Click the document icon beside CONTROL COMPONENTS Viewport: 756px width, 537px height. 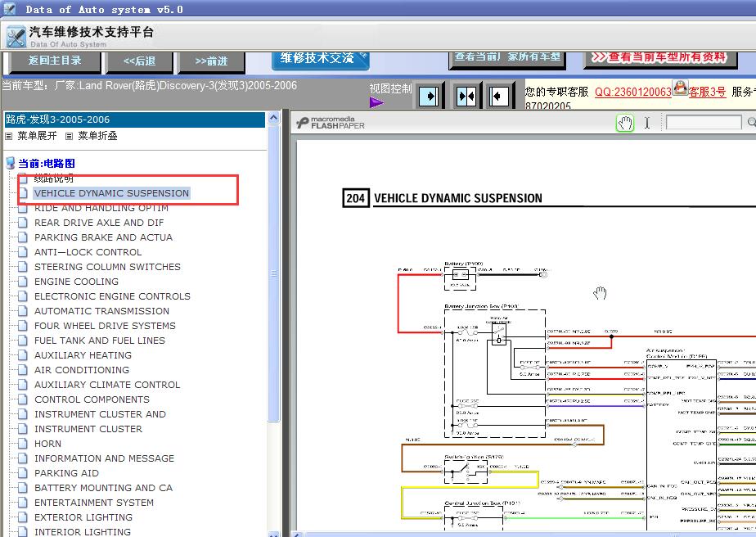22,399
